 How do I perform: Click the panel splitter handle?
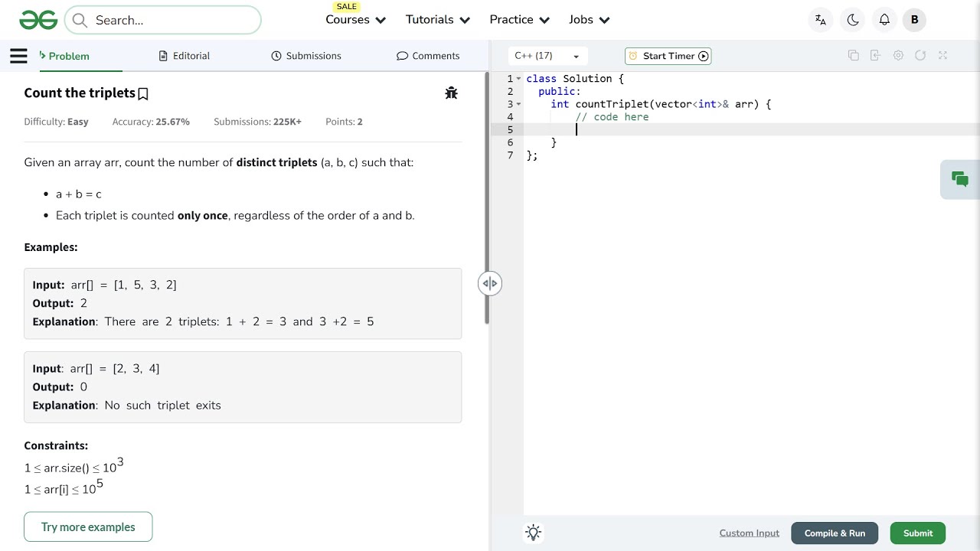tap(490, 283)
